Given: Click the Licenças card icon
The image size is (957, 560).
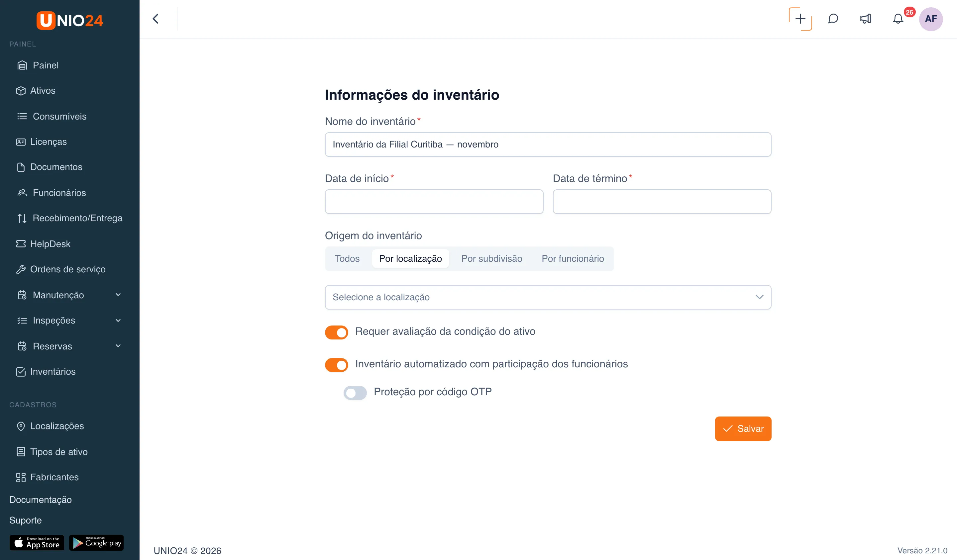Looking at the screenshot, I should point(21,142).
